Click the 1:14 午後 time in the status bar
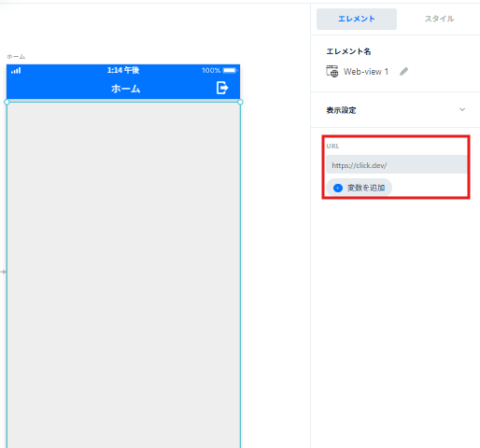Image resolution: width=480 pixels, height=448 pixels. 123,70
